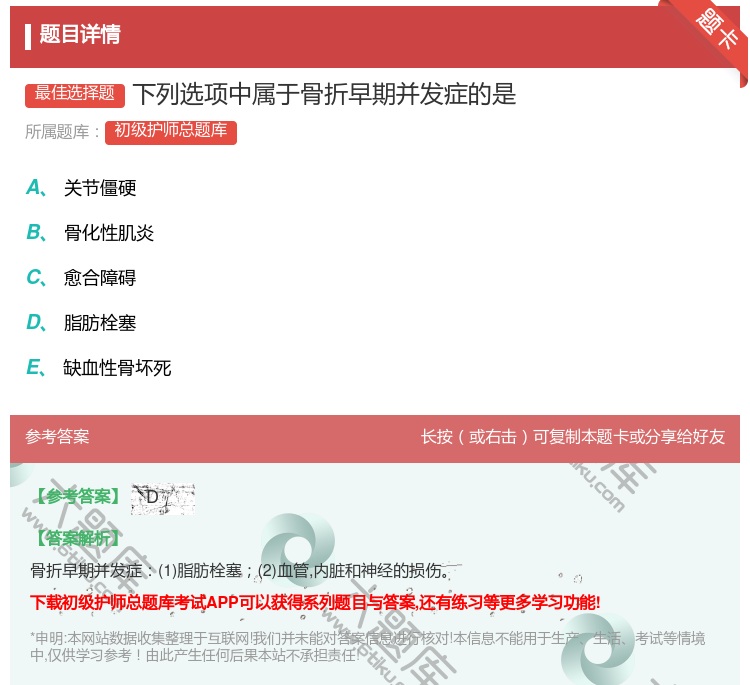Click the red 下载初级护师总题库考试APP link text
Screen dimensions: 750x685
point(315,602)
